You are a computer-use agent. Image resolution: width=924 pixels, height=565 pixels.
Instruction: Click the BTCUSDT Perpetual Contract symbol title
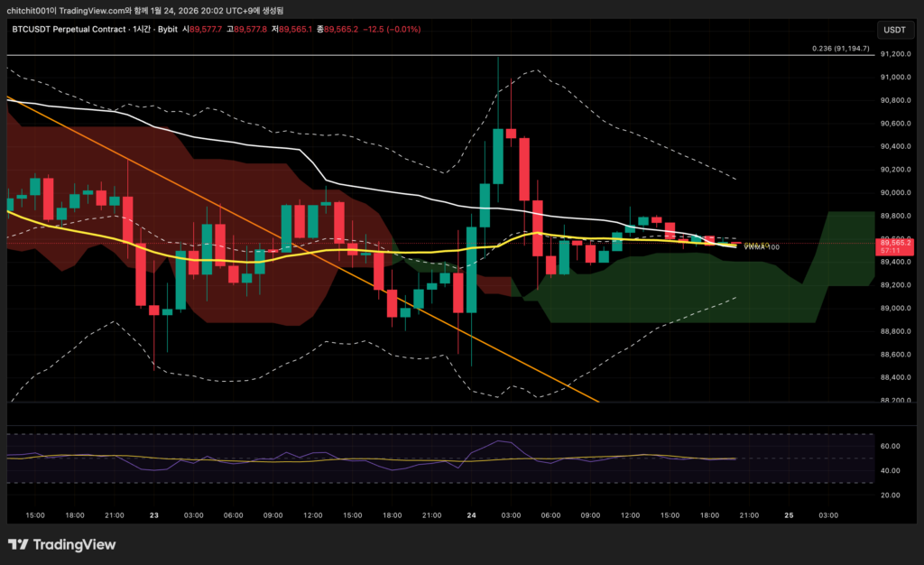pos(70,29)
